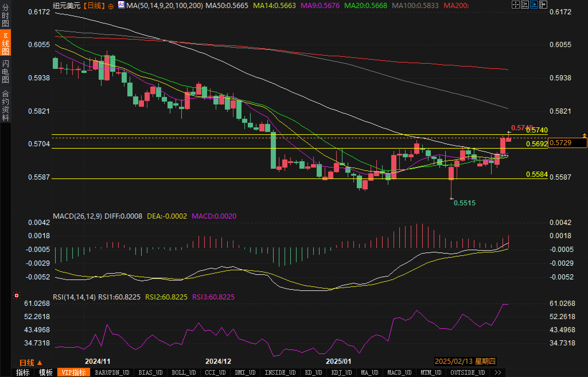Select the 2024/12 label on the time axis

click(218, 361)
